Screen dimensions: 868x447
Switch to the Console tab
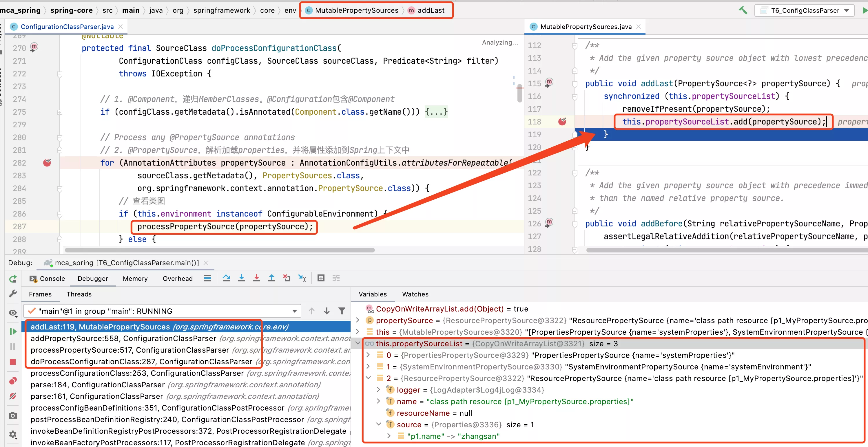pyautogui.click(x=47, y=279)
